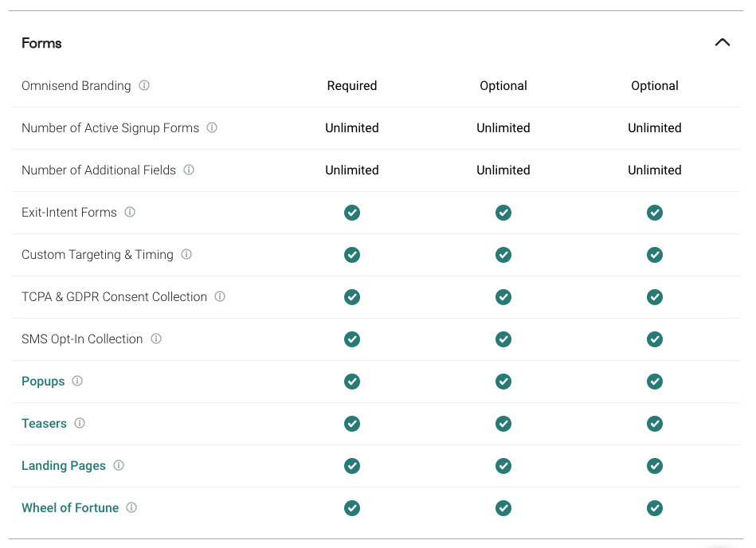Show info for SMS Opt-In Collection
This screenshot has height=548, width=756.
click(155, 339)
